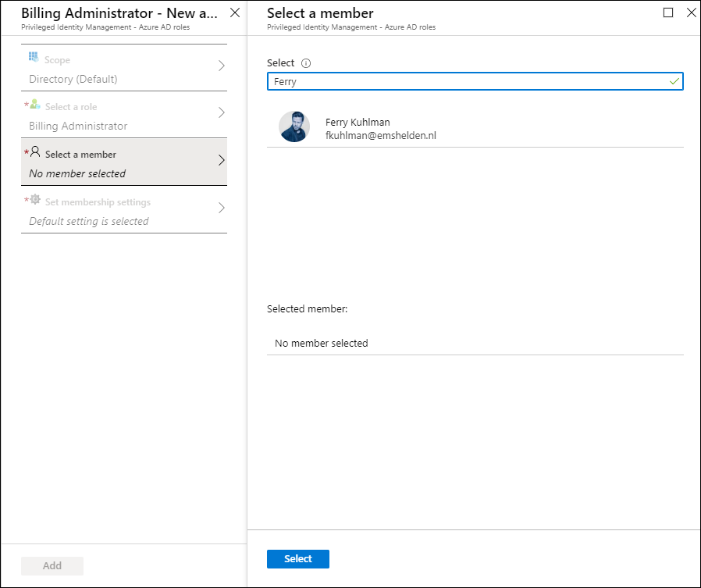Click the Select a member blade title

[320, 13]
